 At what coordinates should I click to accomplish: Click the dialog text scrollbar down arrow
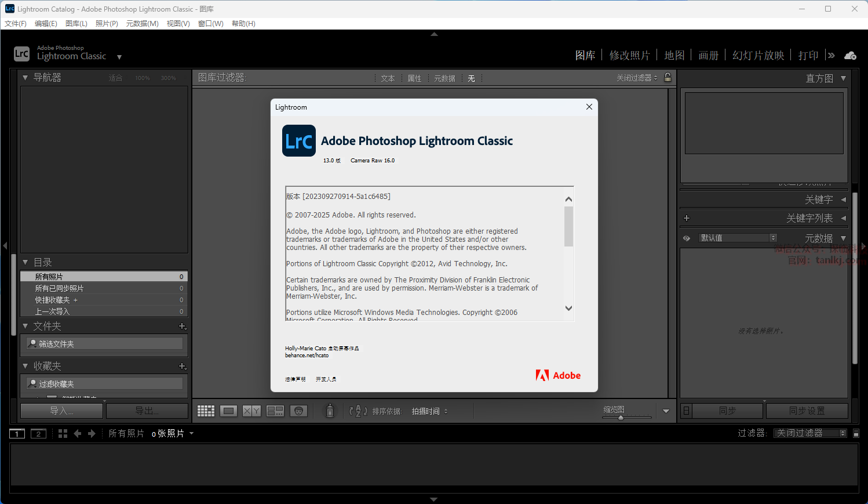coord(568,309)
